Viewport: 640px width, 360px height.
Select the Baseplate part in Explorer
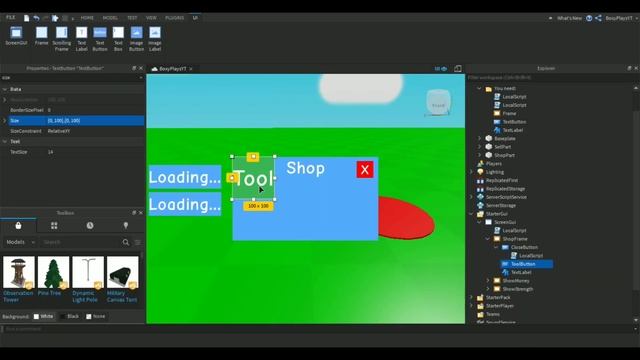(504, 138)
